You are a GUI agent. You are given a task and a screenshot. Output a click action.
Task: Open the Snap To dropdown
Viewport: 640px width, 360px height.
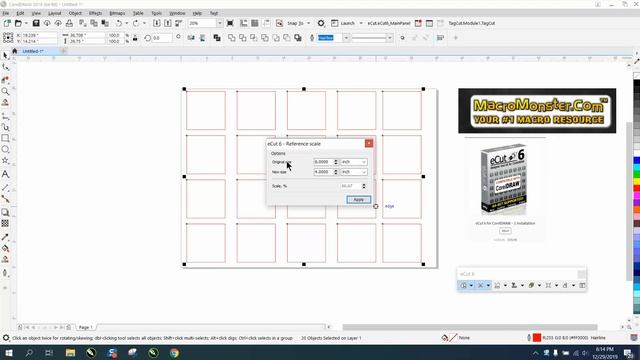pyautogui.click(x=308, y=23)
